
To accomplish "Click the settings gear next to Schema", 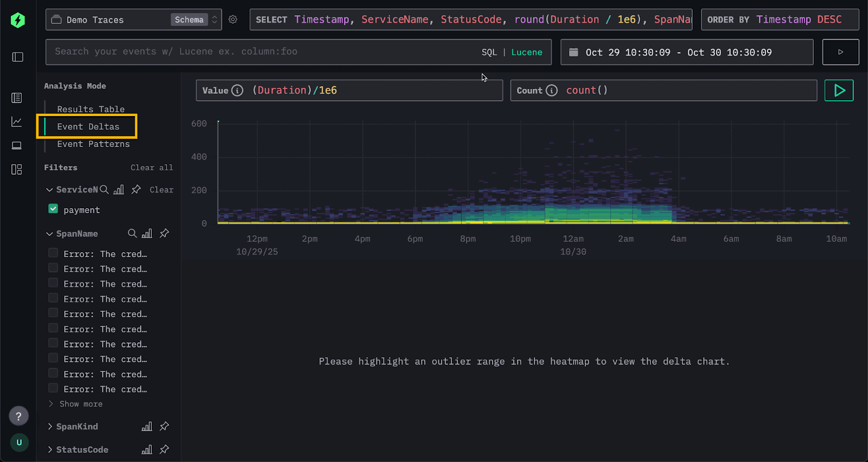I will (x=233, y=20).
